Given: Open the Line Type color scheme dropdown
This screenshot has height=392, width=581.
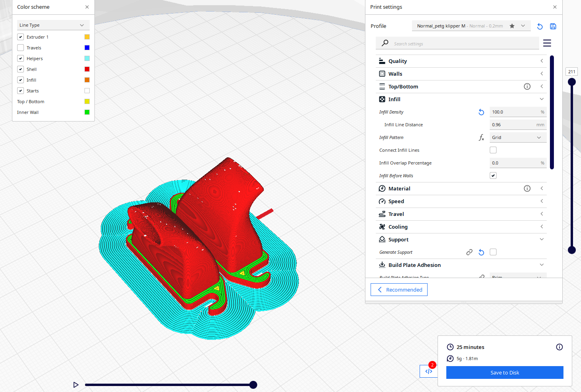Looking at the screenshot, I should tap(53, 25).
